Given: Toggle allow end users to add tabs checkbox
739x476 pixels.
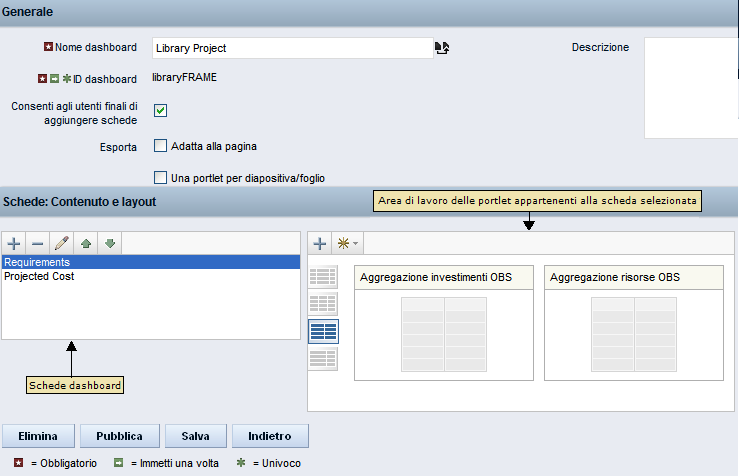Looking at the screenshot, I should (x=160, y=110).
